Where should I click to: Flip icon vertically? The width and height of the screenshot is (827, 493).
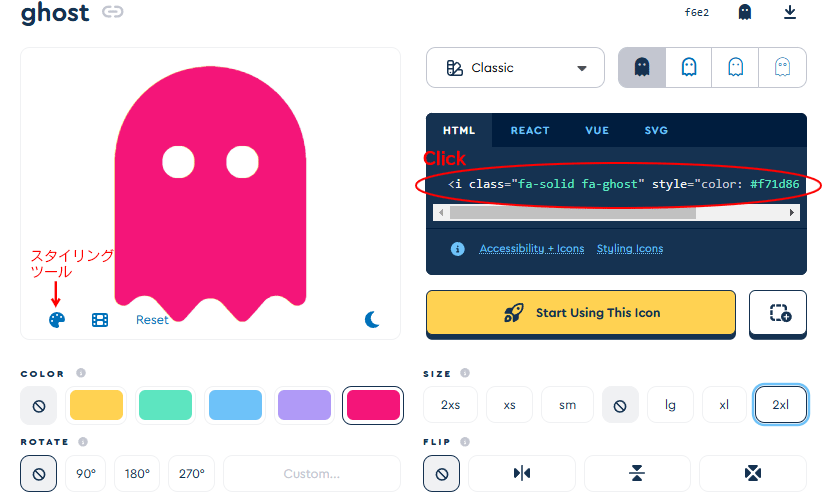(x=637, y=473)
